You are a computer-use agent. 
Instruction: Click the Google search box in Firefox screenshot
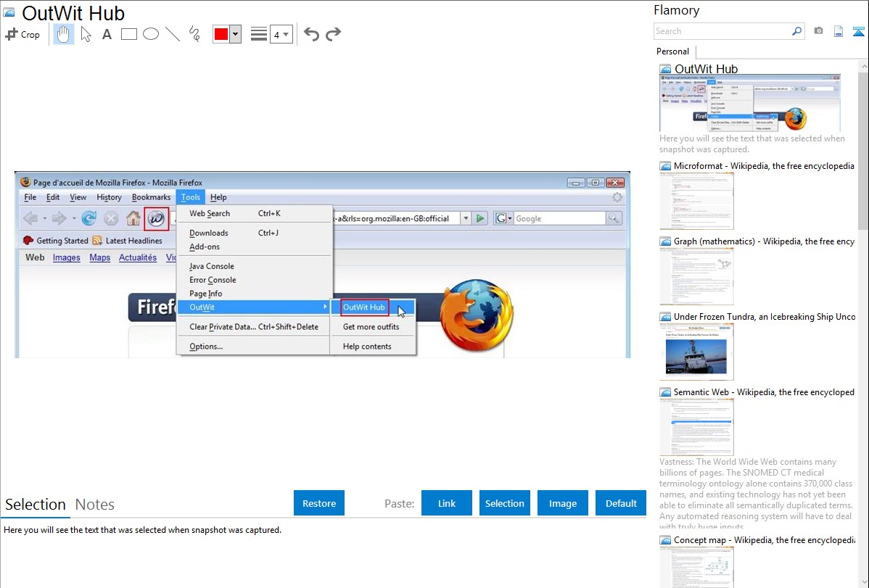pos(559,218)
